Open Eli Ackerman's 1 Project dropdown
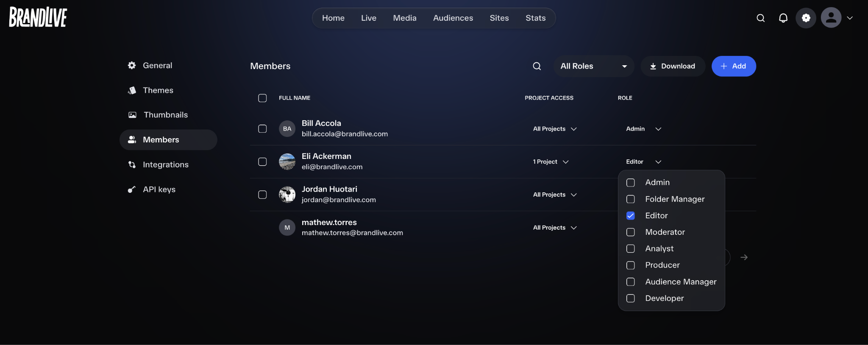 [551, 162]
